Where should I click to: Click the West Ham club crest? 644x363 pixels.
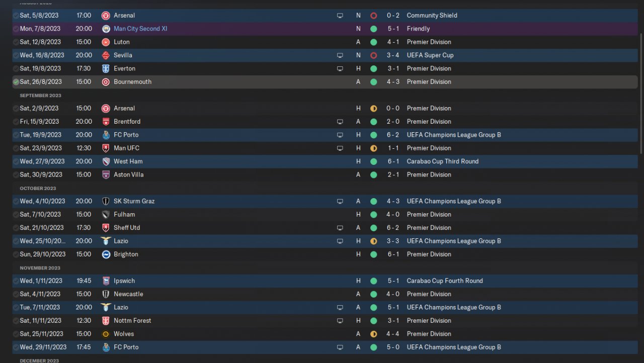106,161
